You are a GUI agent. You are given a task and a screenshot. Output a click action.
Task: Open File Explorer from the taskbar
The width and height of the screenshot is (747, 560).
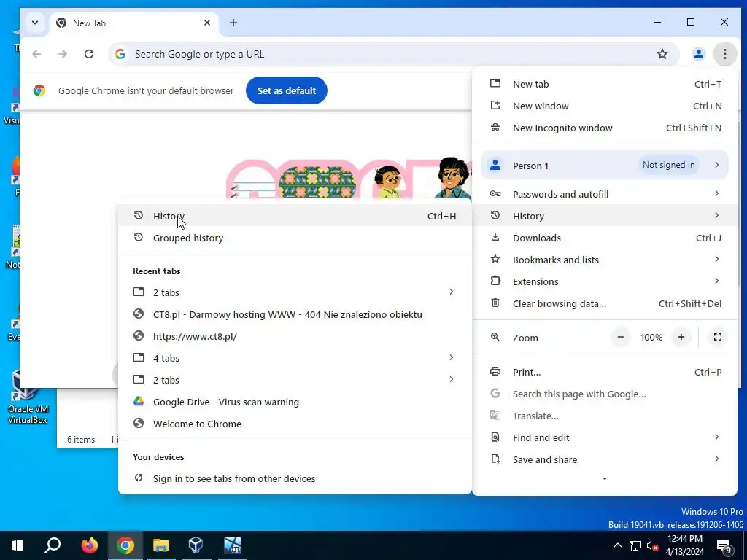pos(161,545)
